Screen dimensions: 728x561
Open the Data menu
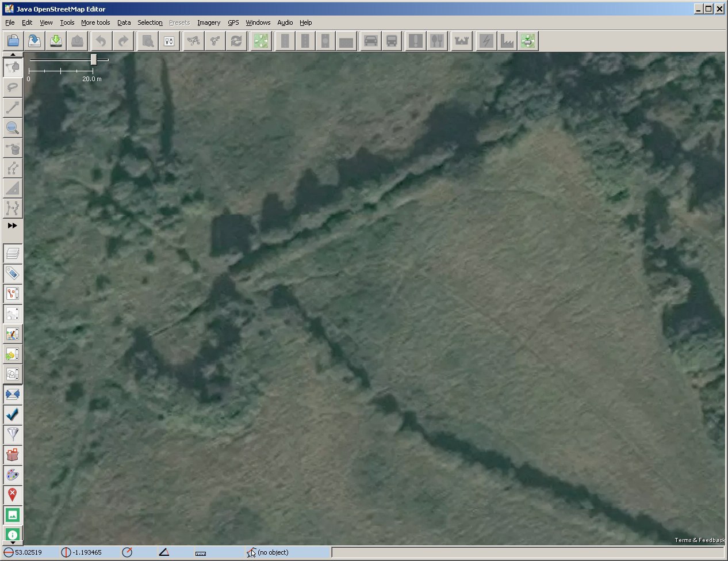click(124, 22)
